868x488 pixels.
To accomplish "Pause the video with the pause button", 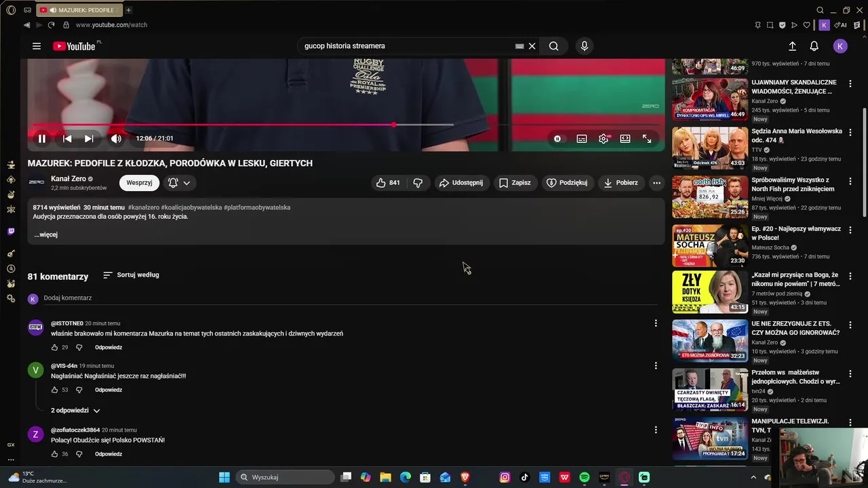I will [x=42, y=138].
